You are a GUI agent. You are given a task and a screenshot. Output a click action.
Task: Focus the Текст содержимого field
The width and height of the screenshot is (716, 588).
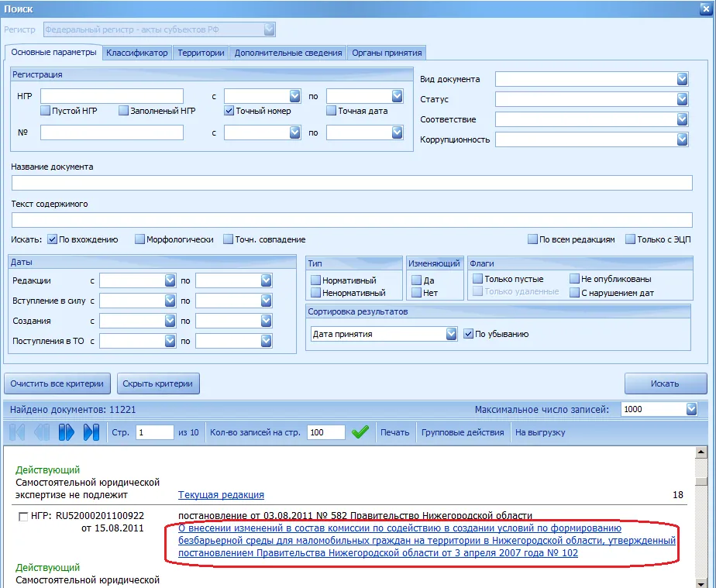point(352,220)
